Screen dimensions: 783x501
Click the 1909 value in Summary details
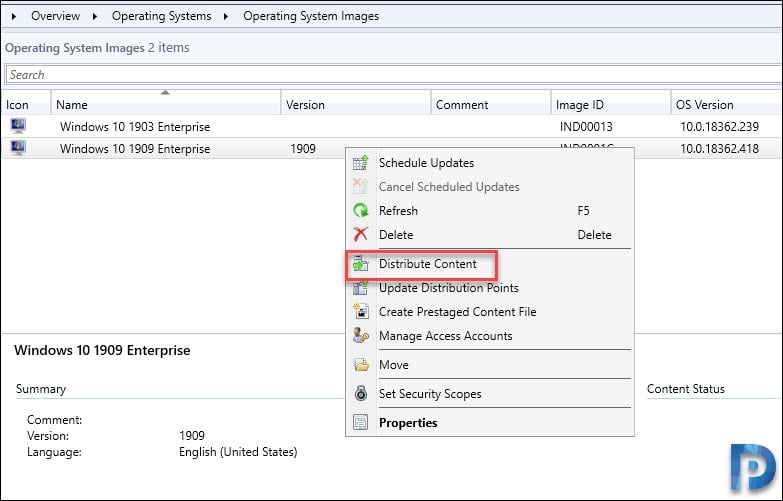[192, 436]
